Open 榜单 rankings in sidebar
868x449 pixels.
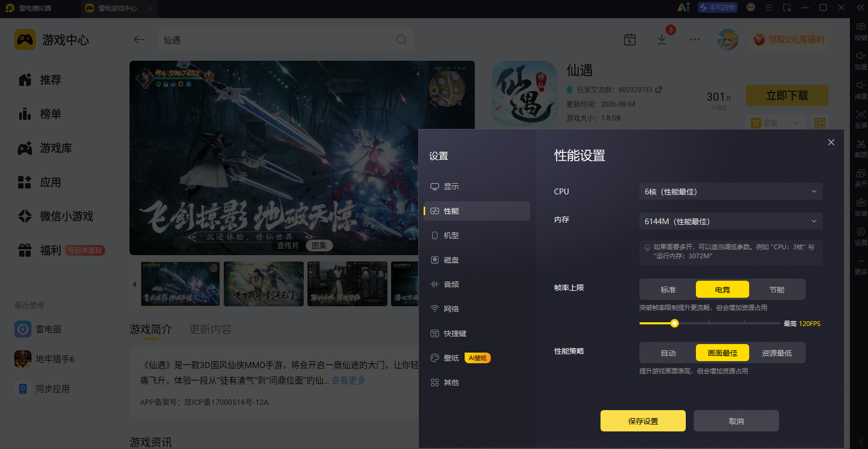tap(40, 114)
